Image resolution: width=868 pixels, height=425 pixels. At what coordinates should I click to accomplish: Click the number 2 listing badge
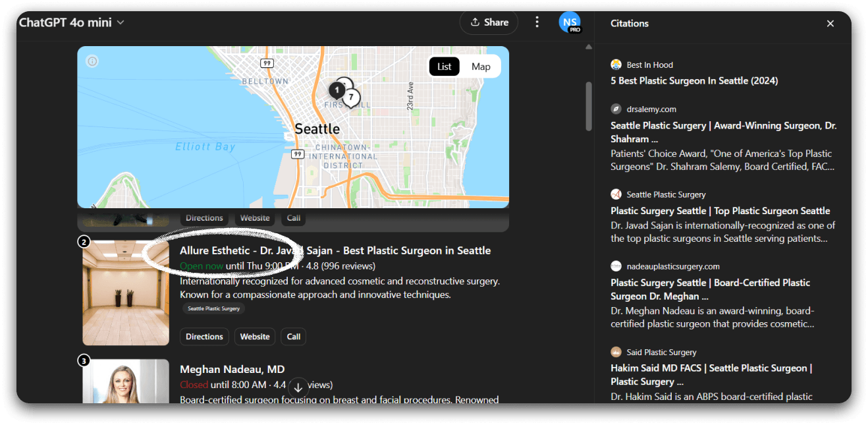[84, 242]
